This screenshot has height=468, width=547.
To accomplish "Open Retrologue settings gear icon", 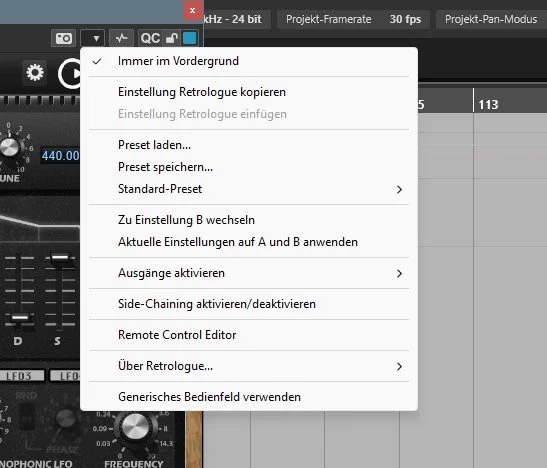I will click(x=35, y=73).
